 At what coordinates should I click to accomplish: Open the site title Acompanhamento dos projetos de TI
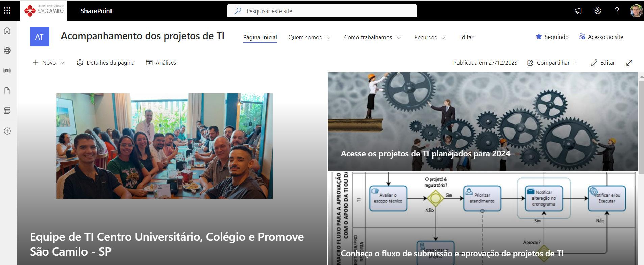pos(143,36)
